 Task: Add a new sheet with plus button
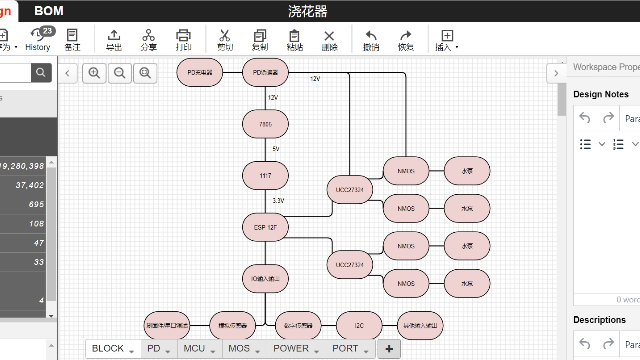(389, 349)
